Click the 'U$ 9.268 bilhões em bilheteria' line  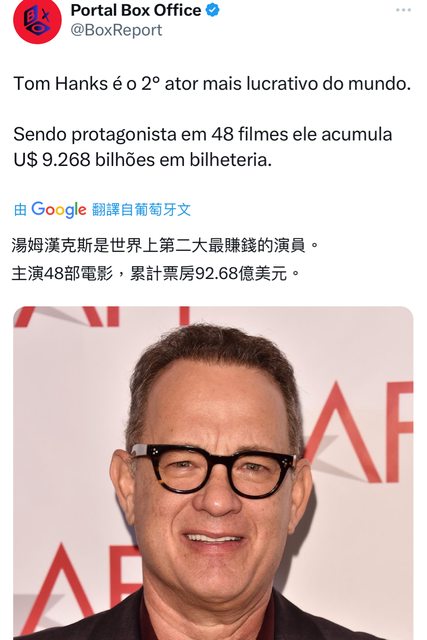pos(142,160)
